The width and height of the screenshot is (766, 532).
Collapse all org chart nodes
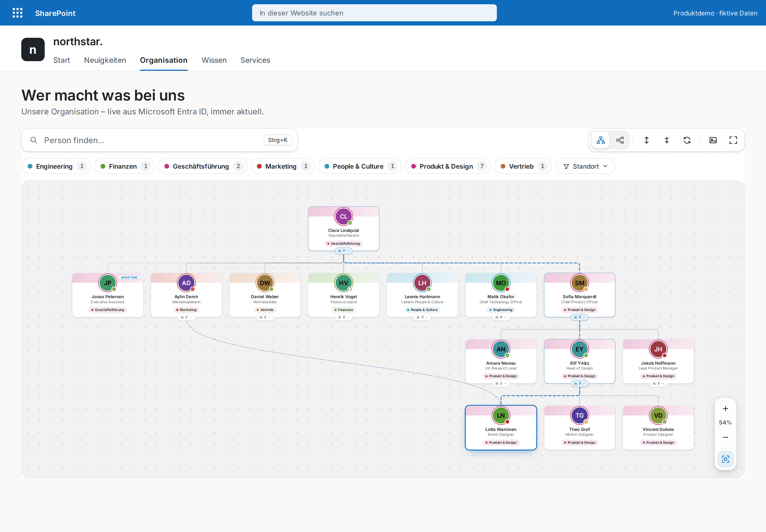667,140
